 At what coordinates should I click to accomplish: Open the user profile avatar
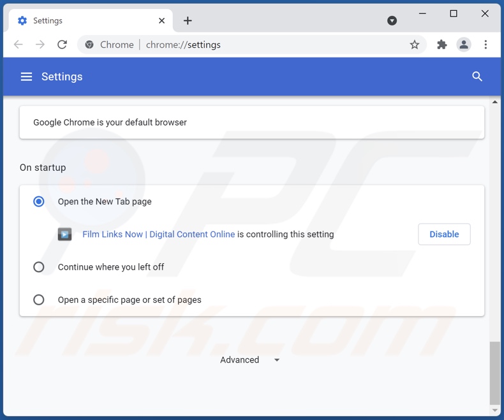[x=464, y=45]
